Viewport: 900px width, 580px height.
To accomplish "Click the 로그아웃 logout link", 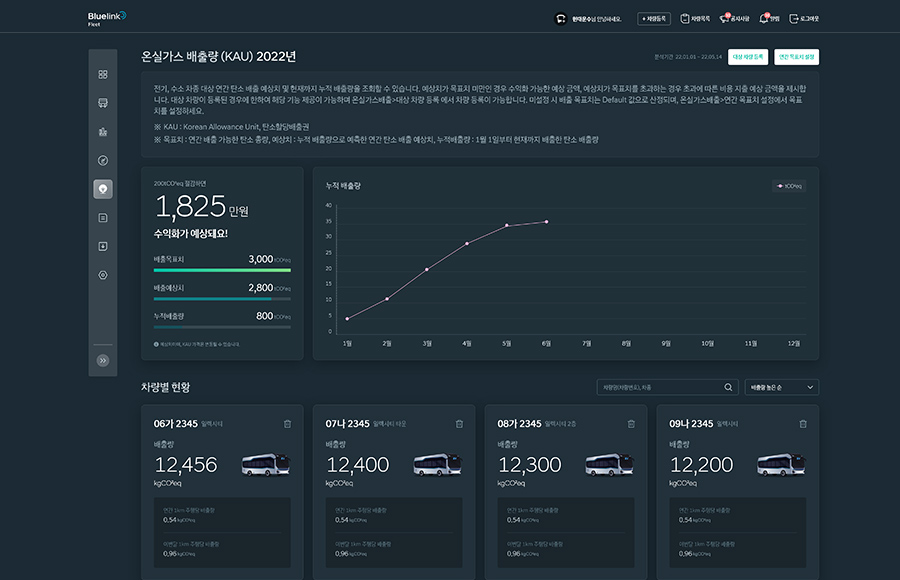I will click(x=804, y=18).
